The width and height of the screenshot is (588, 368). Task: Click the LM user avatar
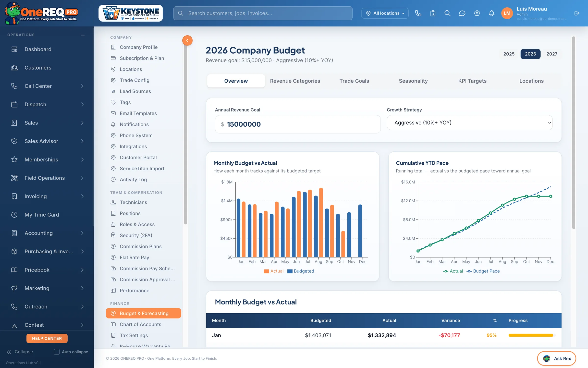507,13
